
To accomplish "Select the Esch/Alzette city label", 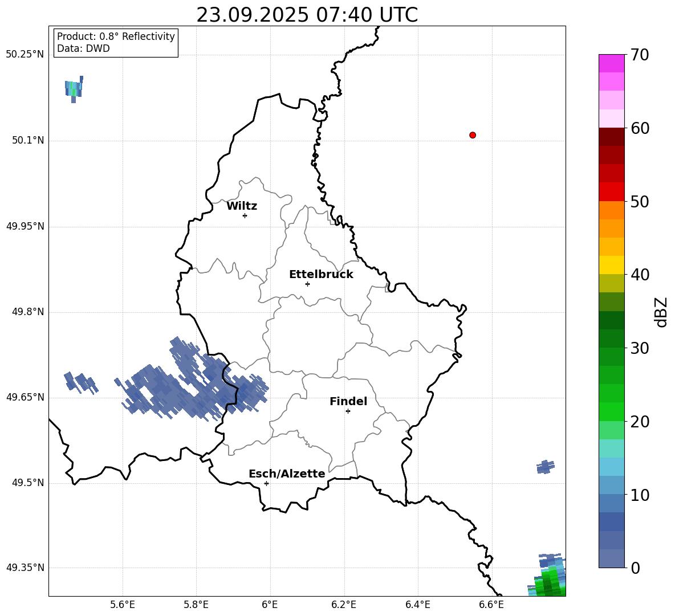I will tap(287, 474).
